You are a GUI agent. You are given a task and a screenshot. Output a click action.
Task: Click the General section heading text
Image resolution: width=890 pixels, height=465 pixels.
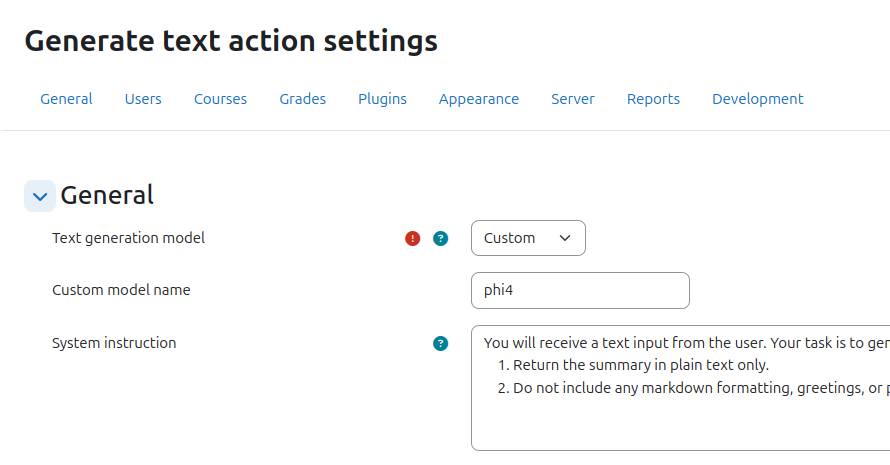107,195
